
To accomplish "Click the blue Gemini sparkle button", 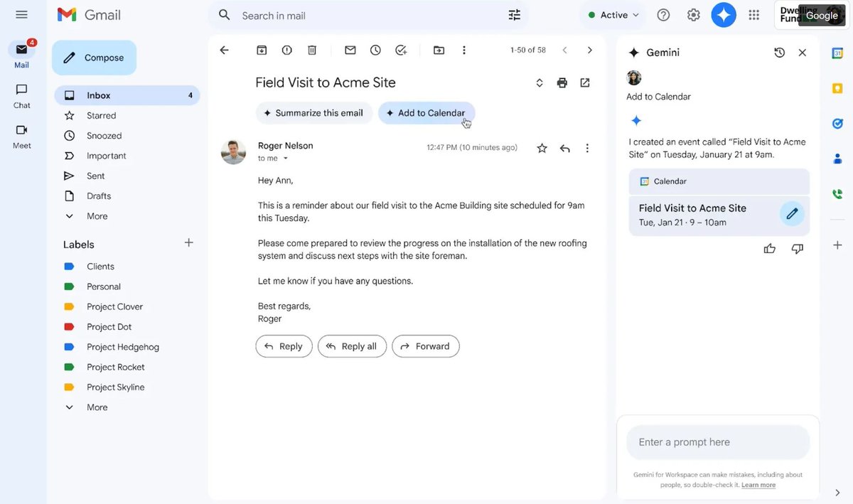I will pyautogui.click(x=724, y=15).
